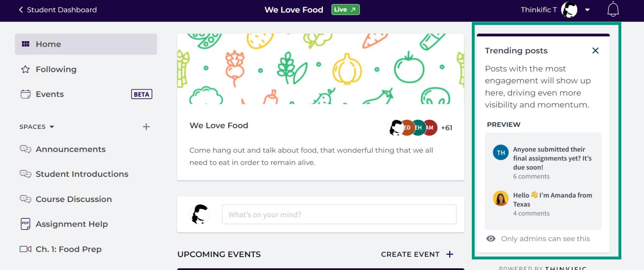Viewport: 644px width, 270px height.
Task: Click the green Live button
Action: coord(345,9)
